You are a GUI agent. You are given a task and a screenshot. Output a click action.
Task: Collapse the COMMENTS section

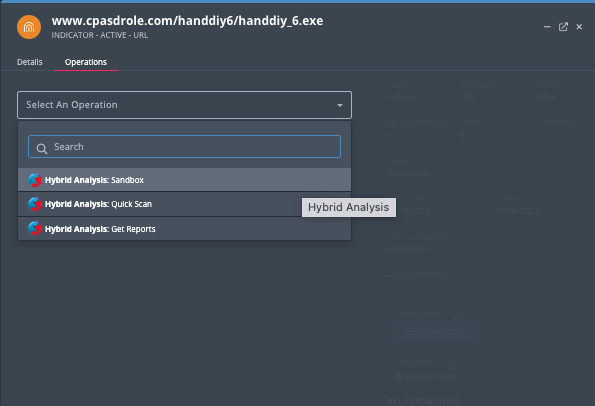point(389,363)
